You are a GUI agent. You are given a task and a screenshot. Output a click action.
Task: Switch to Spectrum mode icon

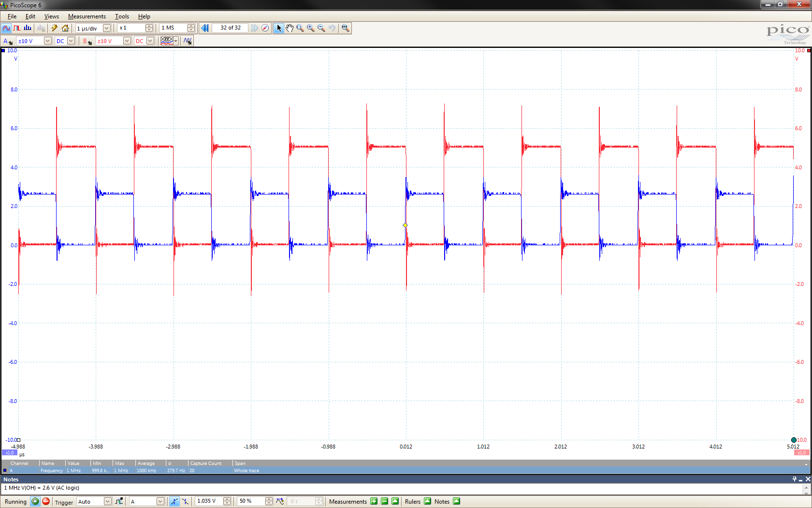click(x=28, y=28)
